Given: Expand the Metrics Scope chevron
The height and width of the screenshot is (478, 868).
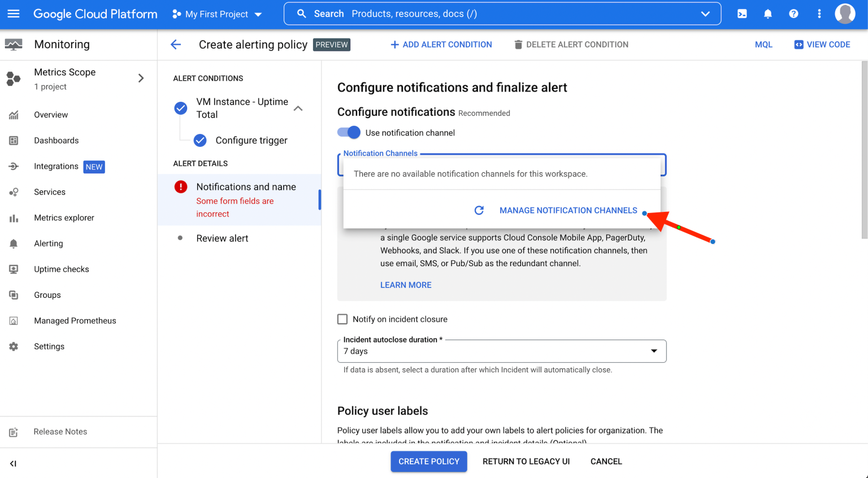Looking at the screenshot, I should click(141, 79).
